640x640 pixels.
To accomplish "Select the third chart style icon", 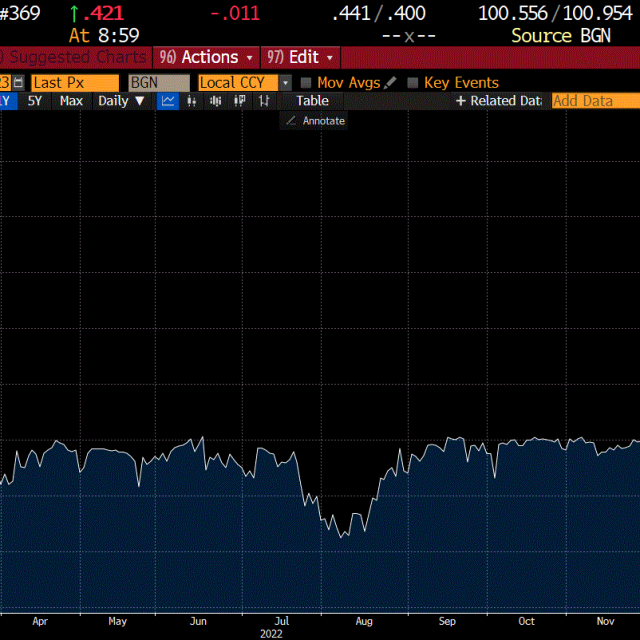I will (x=216, y=101).
